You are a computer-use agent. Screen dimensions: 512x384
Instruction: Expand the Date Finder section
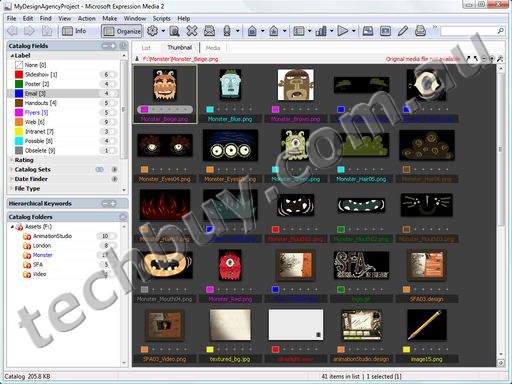pyautogui.click(x=12, y=179)
